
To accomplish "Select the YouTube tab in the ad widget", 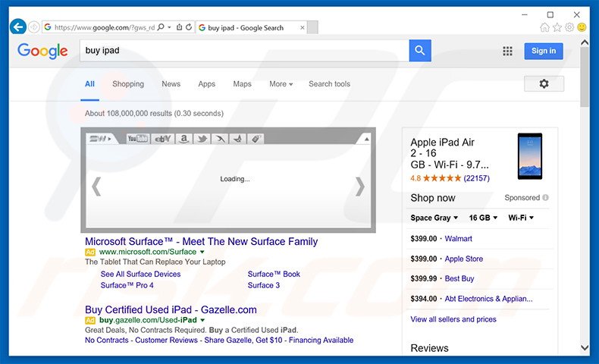I will click(x=138, y=139).
